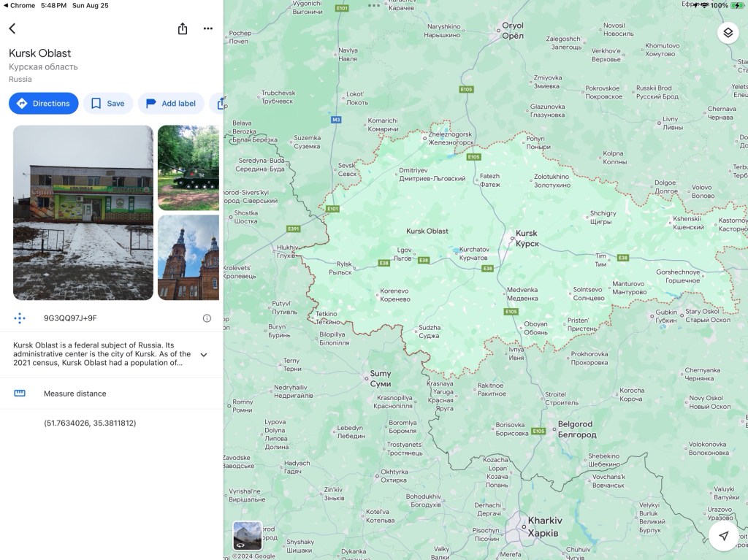The width and height of the screenshot is (748, 560).
Task: Save Kursk Oblast to a list
Action: point(107,104)
